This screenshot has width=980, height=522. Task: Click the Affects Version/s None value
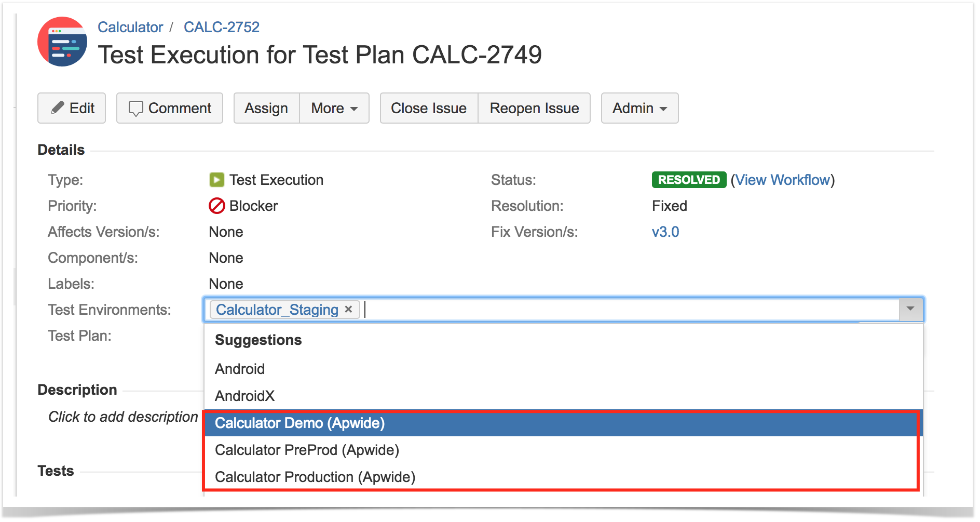[226, 232]
